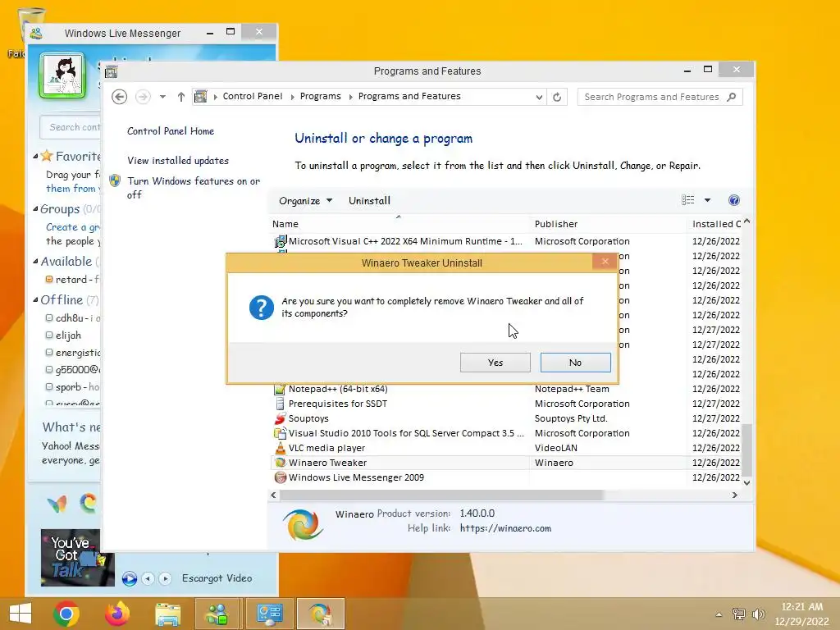
Task: Click the Messenger profile avatar picture
Action: (x=62, y=75)
